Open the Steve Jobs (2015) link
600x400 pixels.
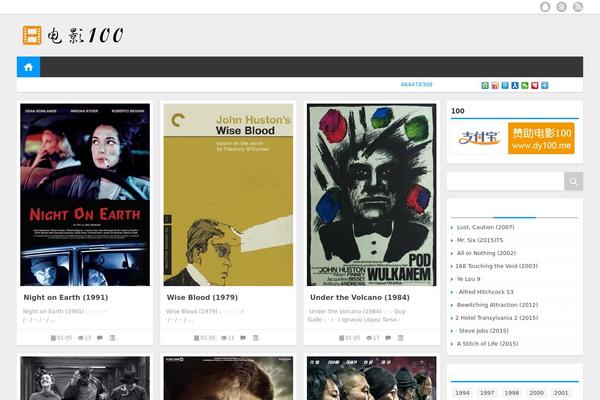(x=482, y=331)
